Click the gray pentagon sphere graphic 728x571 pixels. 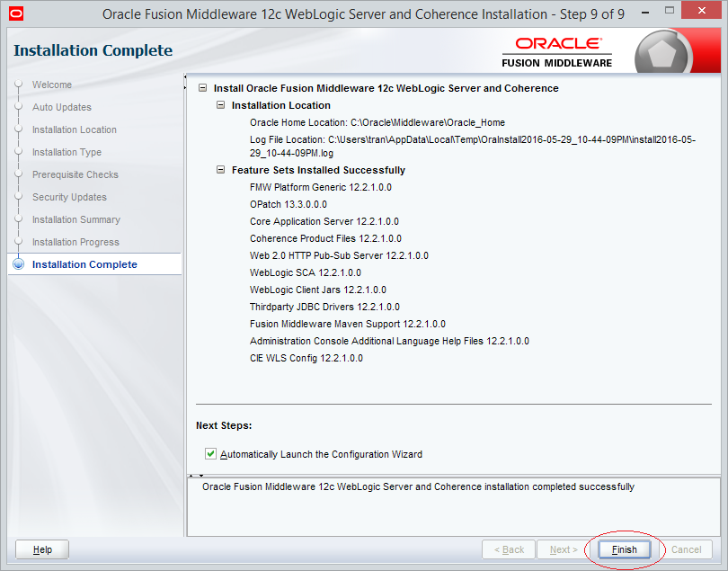[x=661, y=53]
